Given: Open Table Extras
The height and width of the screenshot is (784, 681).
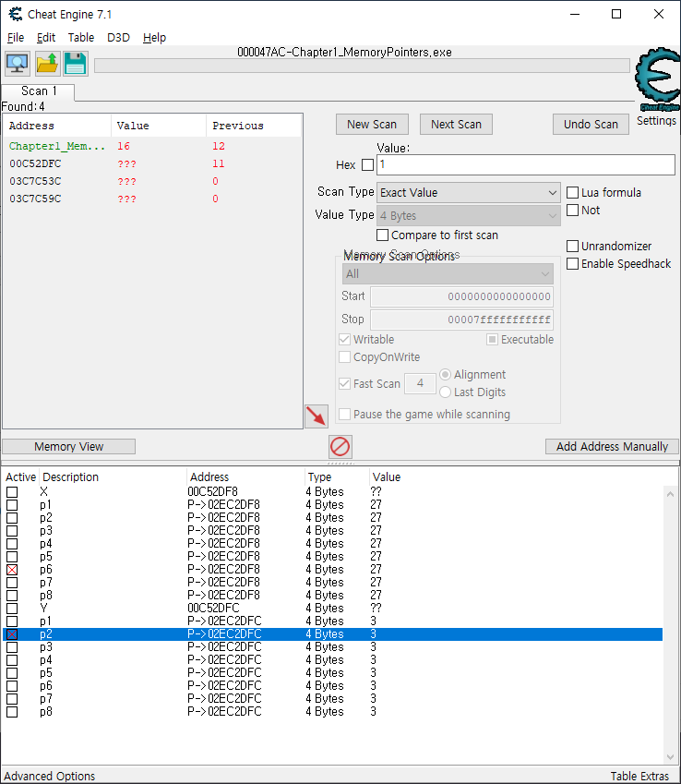Looking at the screenshot, I should click(x=639, y=776).
